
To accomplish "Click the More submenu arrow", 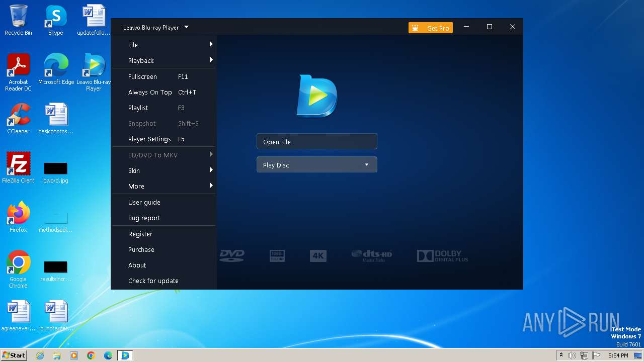I will [x=211, y=186].
